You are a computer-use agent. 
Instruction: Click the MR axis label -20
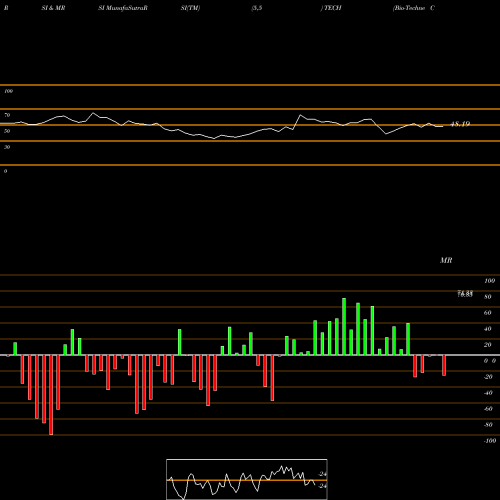488,377
